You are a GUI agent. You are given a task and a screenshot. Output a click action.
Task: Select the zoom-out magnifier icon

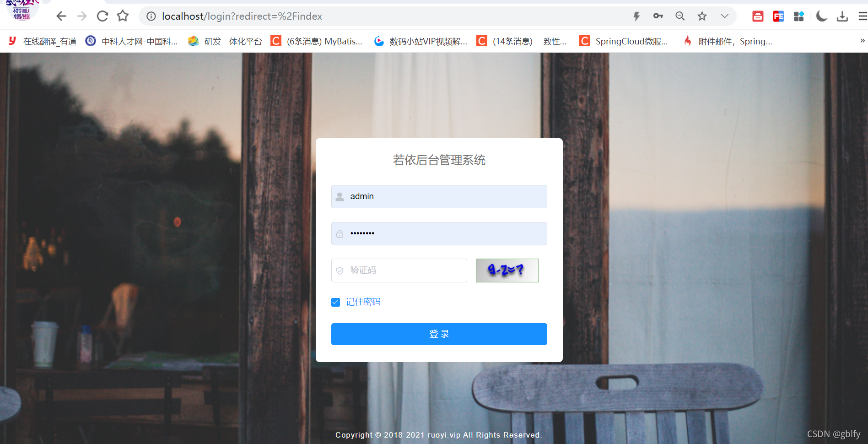680,16
